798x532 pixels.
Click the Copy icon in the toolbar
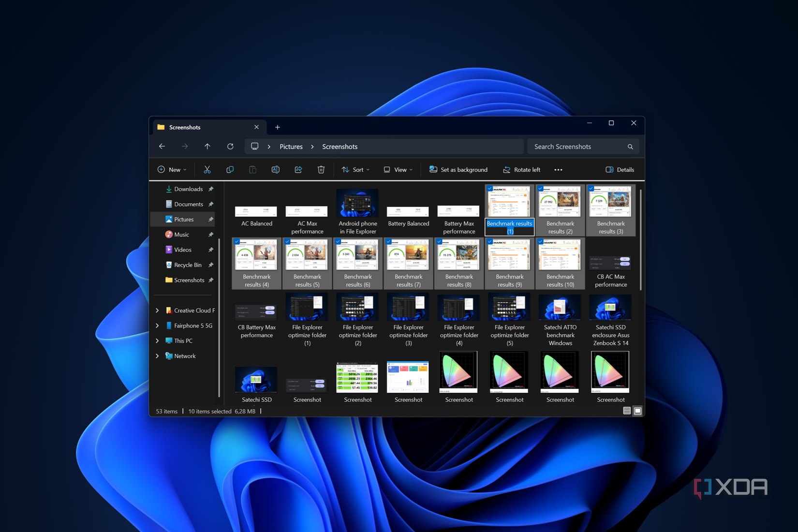tap(230, 169)
